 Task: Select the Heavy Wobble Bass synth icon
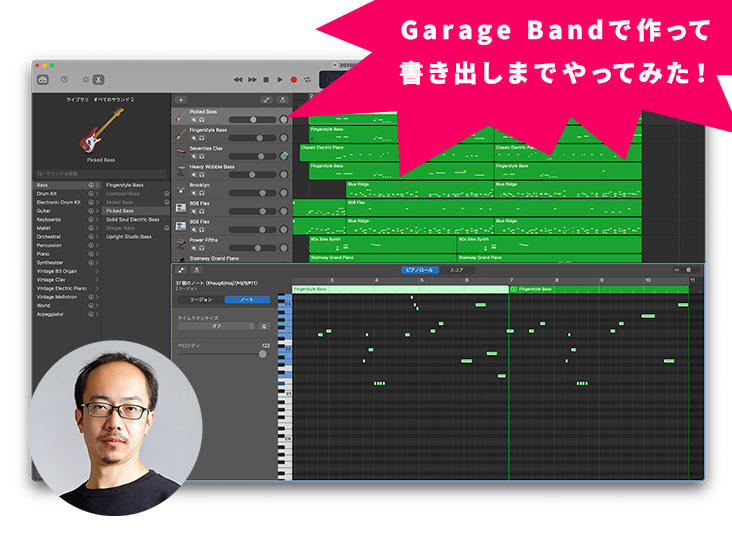[181, 171]
